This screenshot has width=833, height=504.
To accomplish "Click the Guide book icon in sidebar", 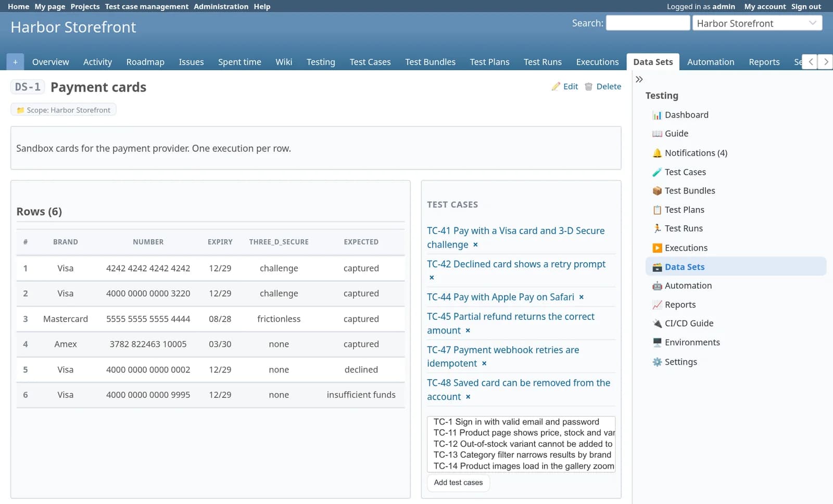I will [x=657, y=134].
